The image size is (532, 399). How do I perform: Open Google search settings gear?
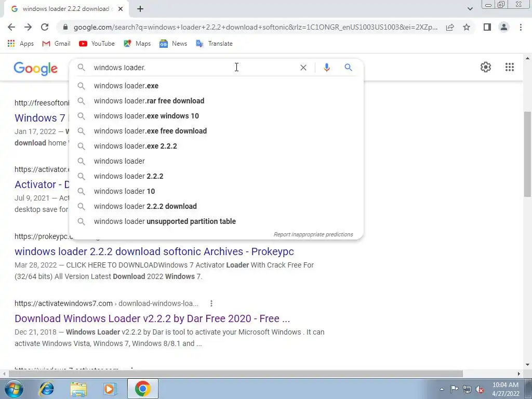pyautogui.click(x=486, y=67)
